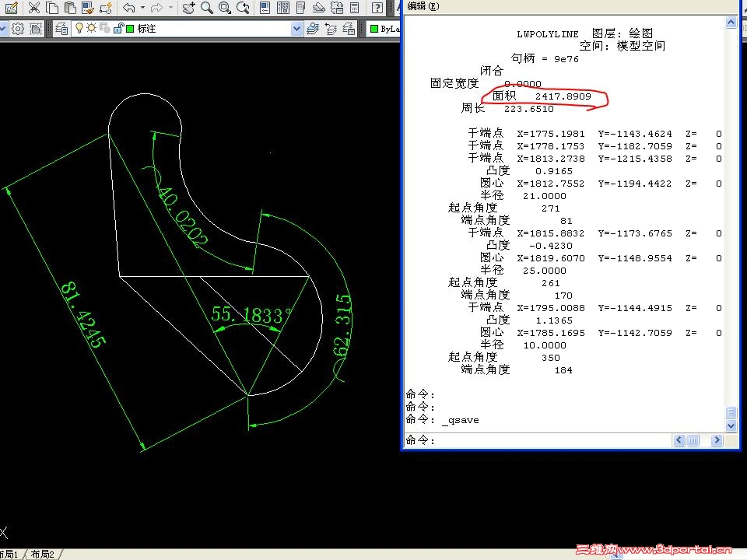This screenshot has height=560, width=747.
Task: Open the DesignCenter panel icon
Action: point(283,7)
